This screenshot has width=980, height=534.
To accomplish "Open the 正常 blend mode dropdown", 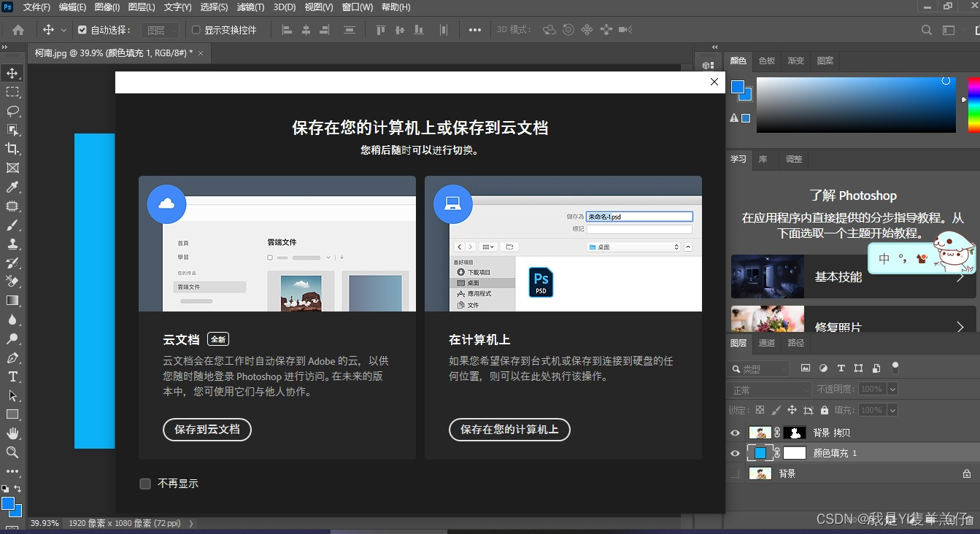I will [771, 390].
